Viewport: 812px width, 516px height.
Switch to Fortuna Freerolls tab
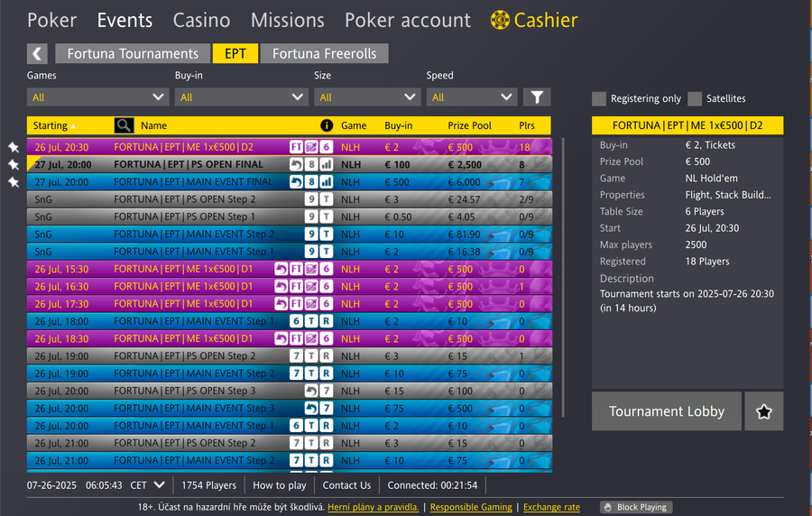pyautogui.click(x=324, y=53)
